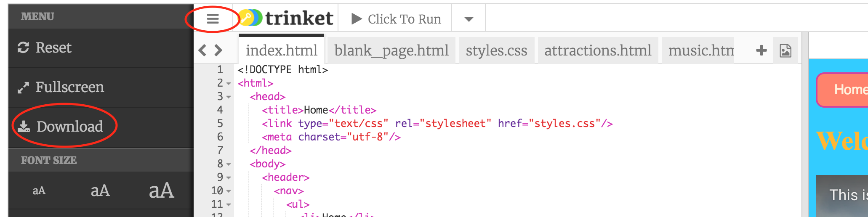
Task: Set the smallest font size
Action: point(39,191)
